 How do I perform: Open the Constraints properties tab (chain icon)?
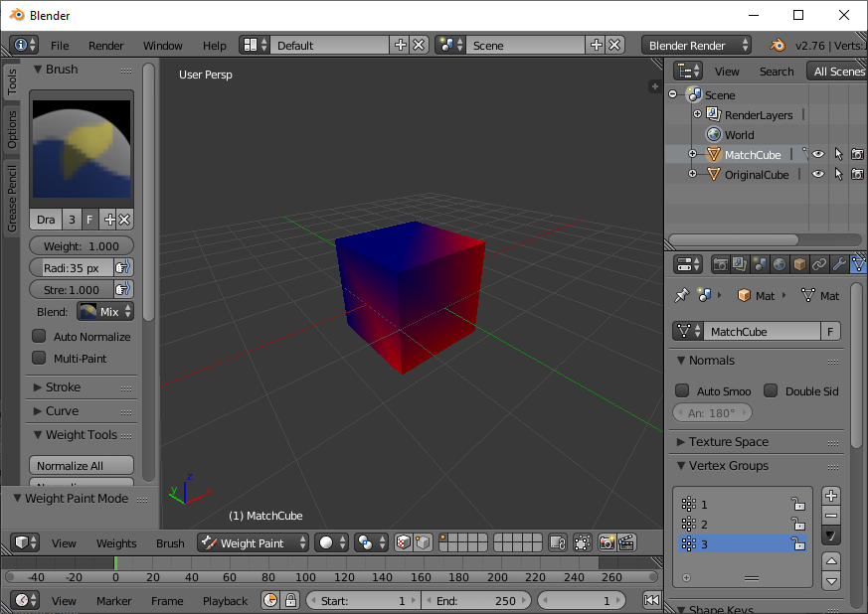pyautogui.click(x=819, y=264)
